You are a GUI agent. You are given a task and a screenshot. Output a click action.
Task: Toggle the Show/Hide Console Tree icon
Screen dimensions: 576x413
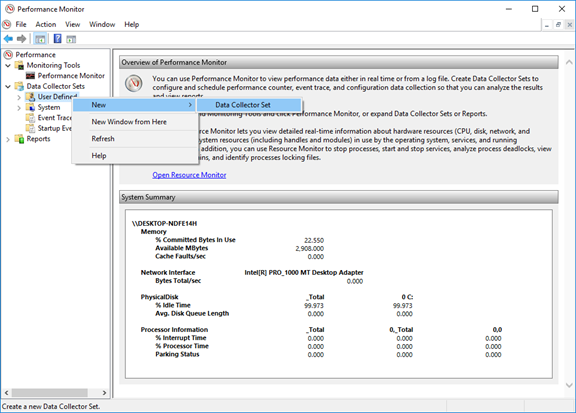(40, 39)
